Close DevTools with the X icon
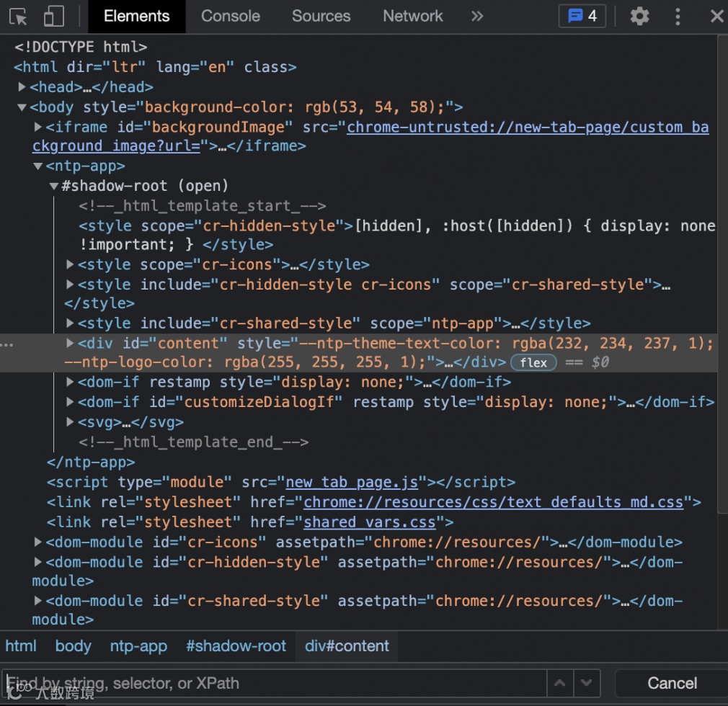728x706 pixels. 717,17
